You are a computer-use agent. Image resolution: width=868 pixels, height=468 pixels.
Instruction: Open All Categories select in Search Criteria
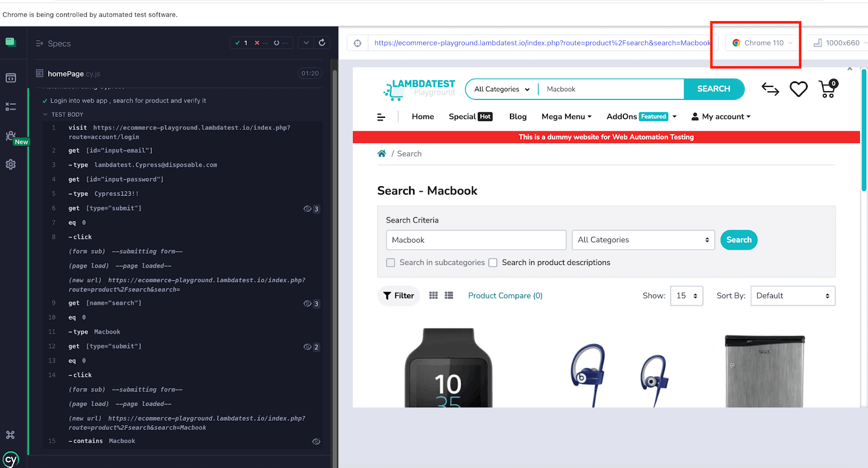(x=643, y=240)
